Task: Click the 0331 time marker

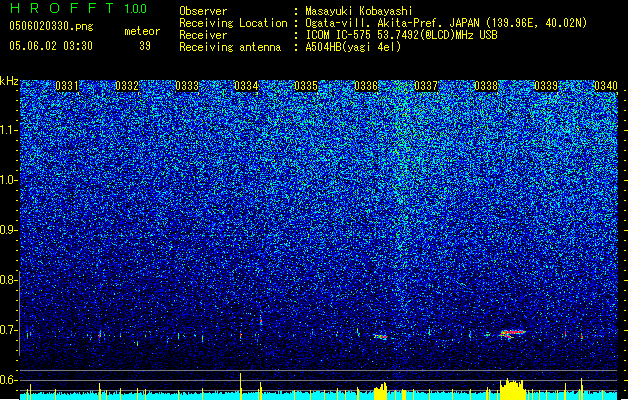Action: (67, 86)
